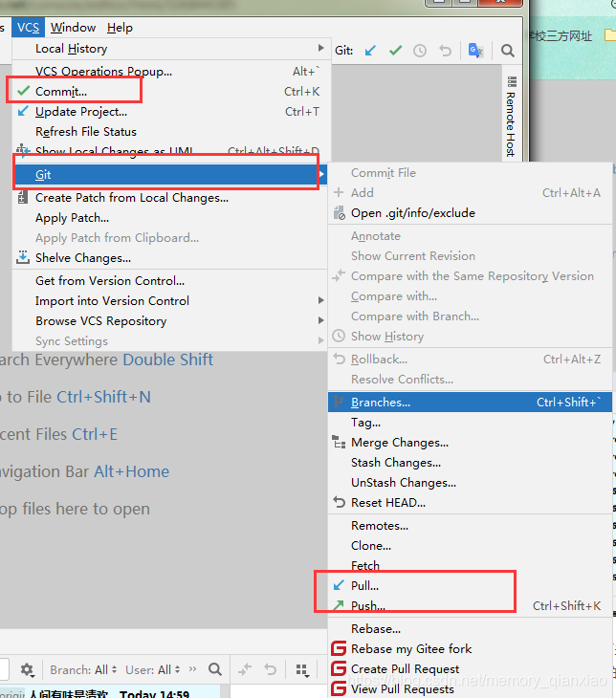616x698 pixels.
Task: Open the log settings gear icon
Action: click(x=27, y=669)
